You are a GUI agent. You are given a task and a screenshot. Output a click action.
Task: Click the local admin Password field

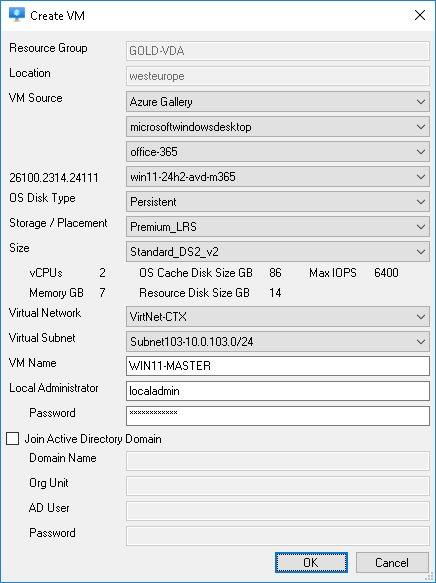[x=278, y=416]
